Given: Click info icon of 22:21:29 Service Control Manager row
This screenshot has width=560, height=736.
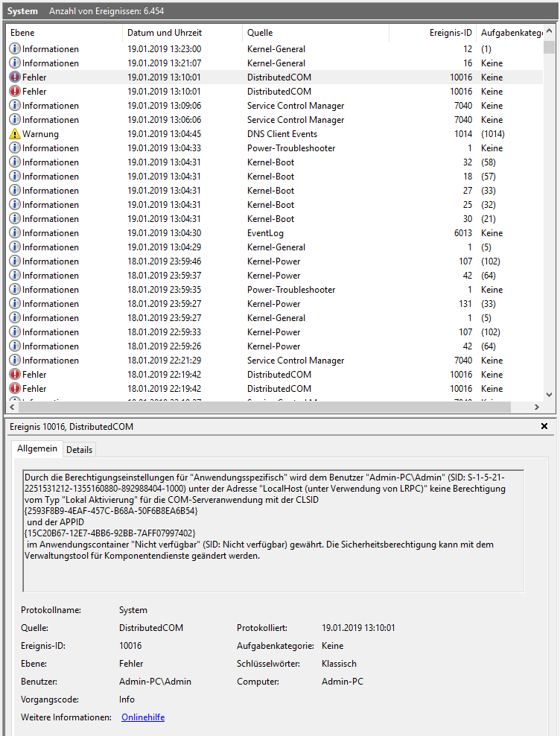Looking at the screenshot, I should [x=15, y=361].
